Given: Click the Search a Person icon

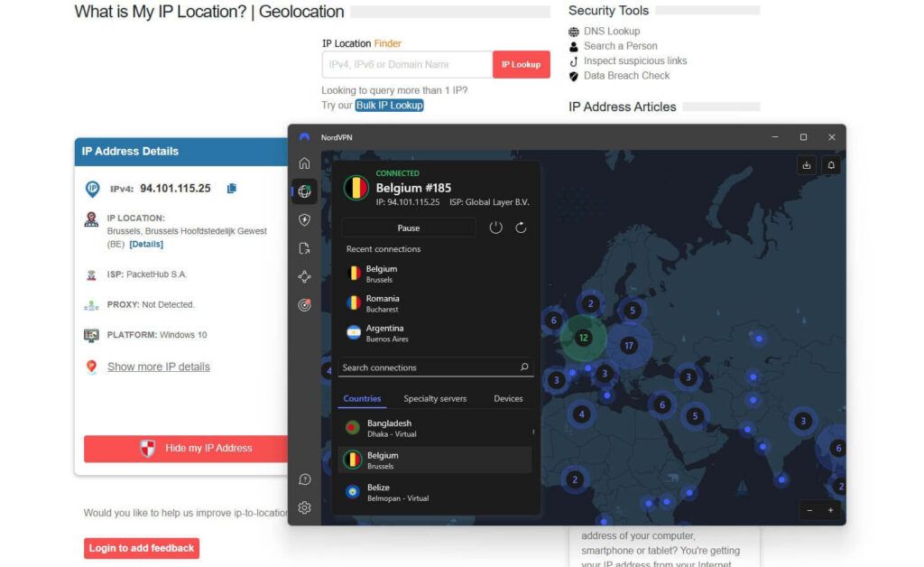Looking at the screenshot, I should coord(573,46).
